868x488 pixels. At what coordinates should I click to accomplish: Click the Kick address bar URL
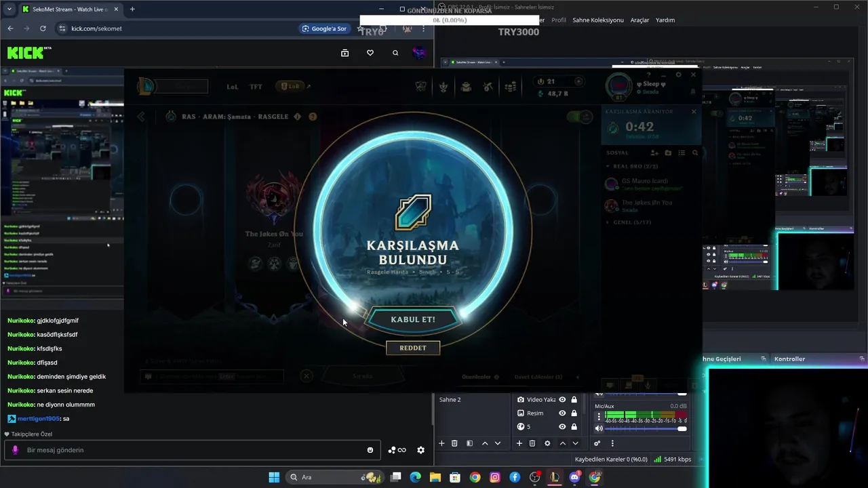97,28
